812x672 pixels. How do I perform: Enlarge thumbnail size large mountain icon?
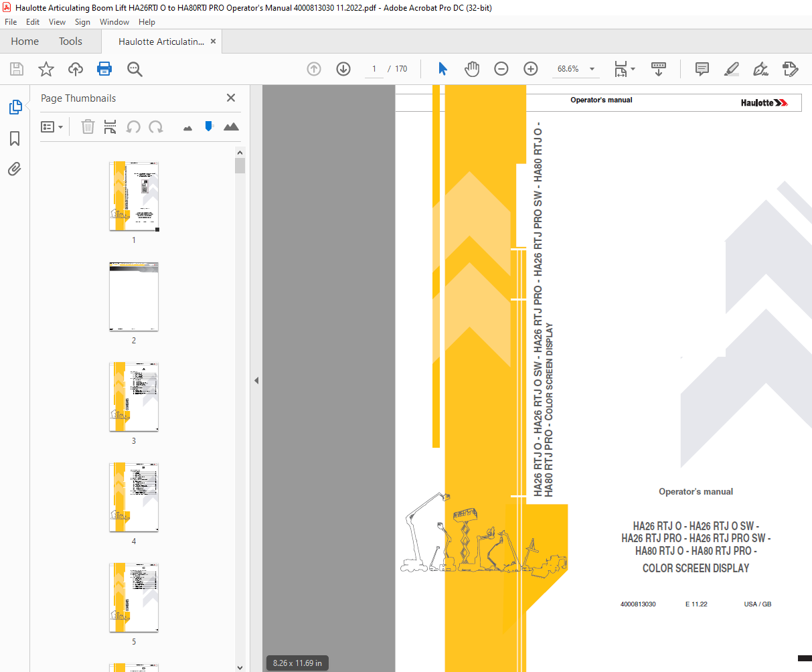point(231,127)
